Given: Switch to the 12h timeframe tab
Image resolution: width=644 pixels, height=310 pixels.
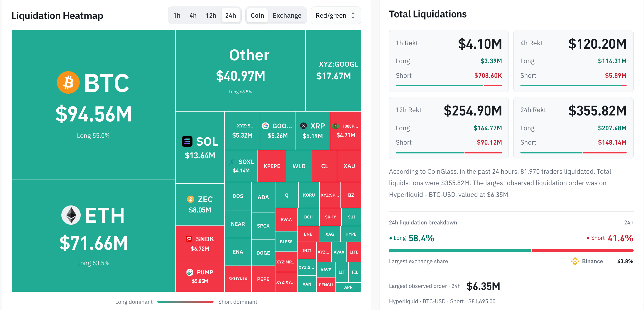Looking at the screenshot, I should (211, 15).
